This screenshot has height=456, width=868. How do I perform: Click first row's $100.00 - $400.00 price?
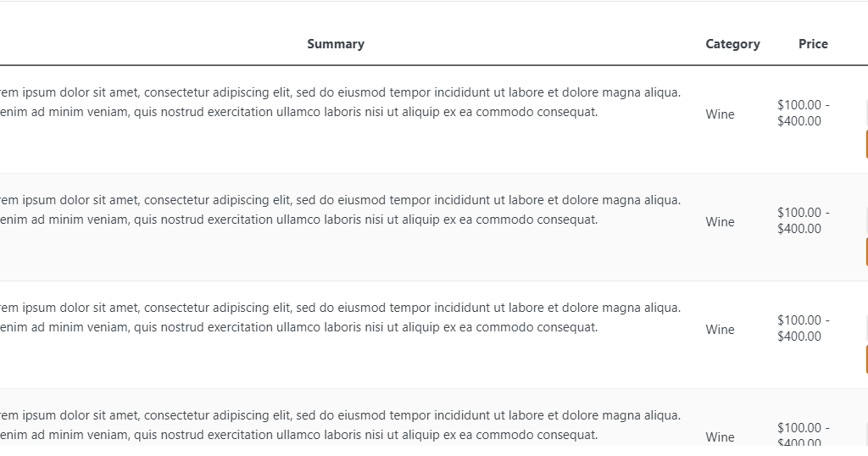click(804, 113)
